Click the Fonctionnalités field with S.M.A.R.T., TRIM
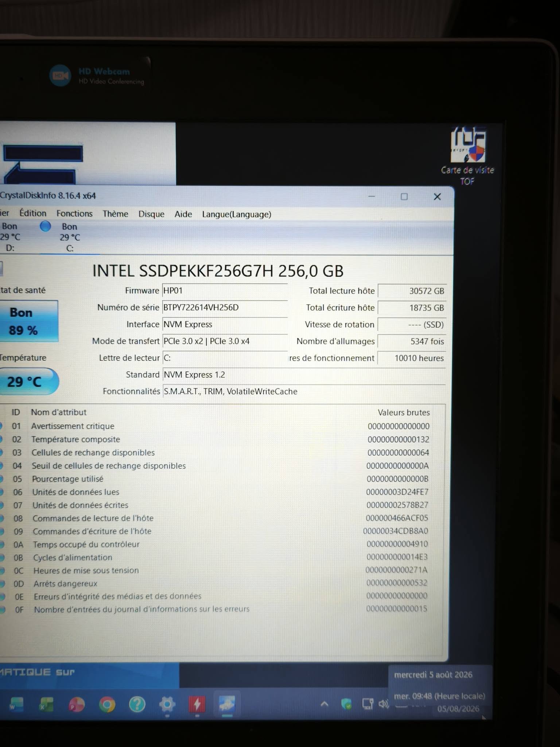560x747 pixels. (x=304, y=391)
